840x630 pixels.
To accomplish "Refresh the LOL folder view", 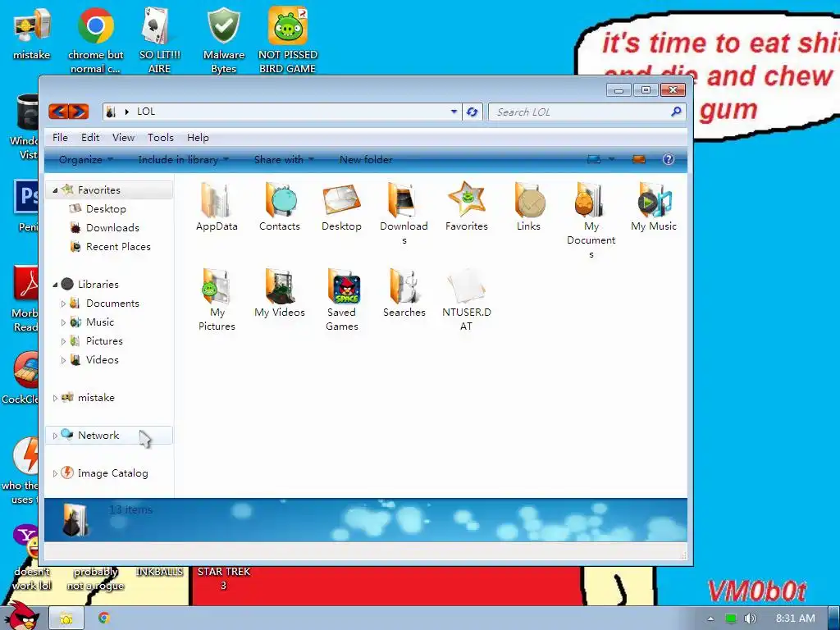I will [472, 112].
